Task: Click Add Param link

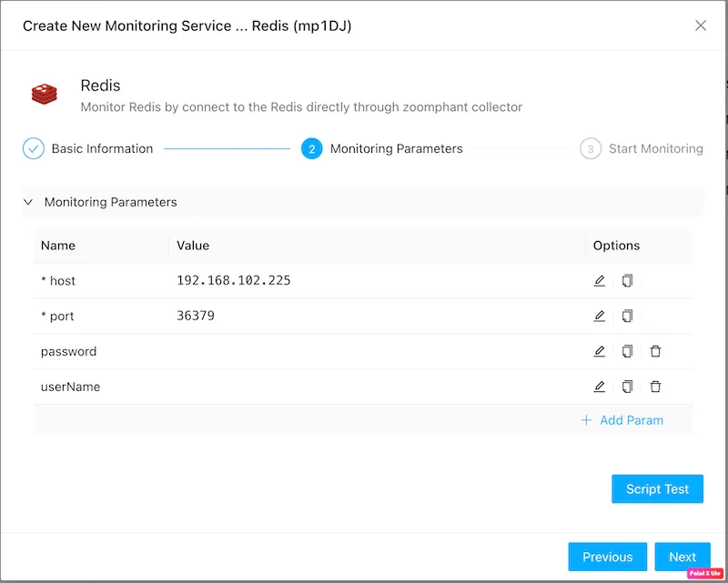Action: pyautogui.click(x=622, y=420)
